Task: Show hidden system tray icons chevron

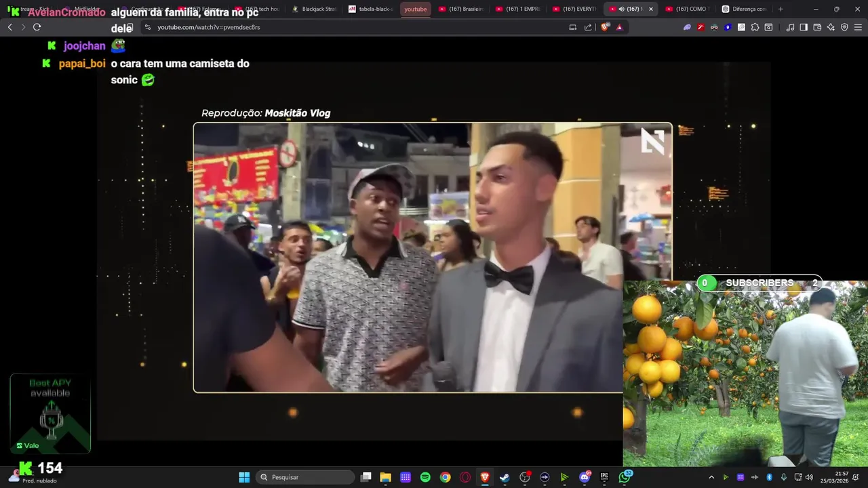Action: point(711,477)
